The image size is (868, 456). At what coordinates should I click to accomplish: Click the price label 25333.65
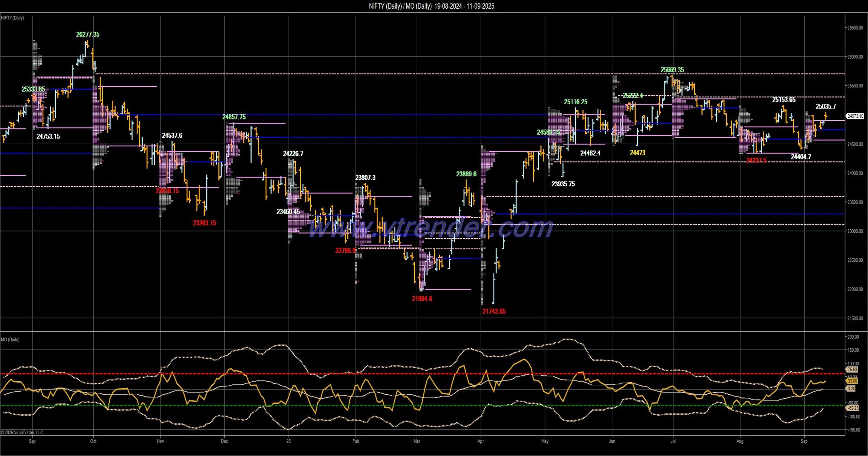click(x=33, y=89)
